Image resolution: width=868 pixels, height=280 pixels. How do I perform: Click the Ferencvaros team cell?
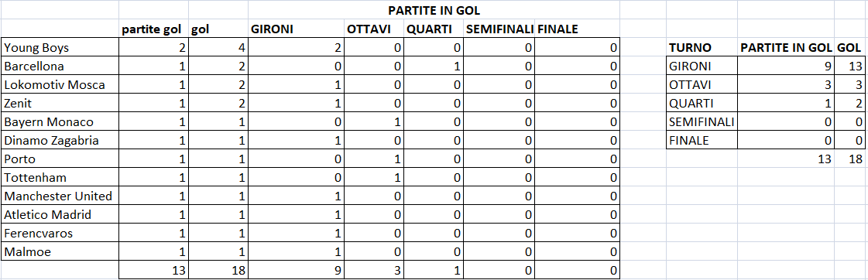pos(60,234)
